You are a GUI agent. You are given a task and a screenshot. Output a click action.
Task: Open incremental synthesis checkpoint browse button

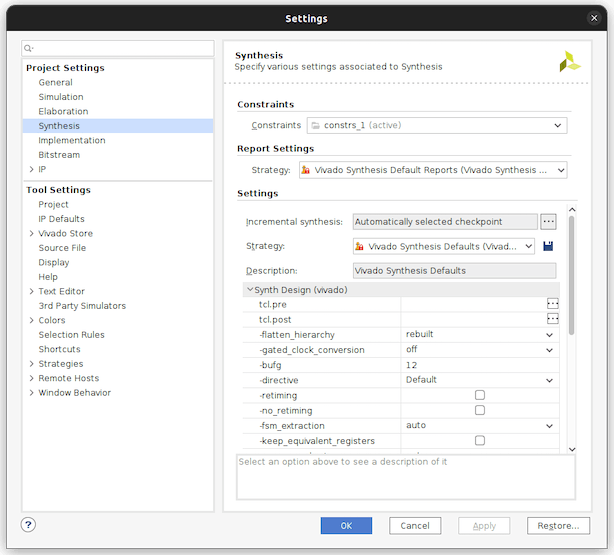[548, 222]
